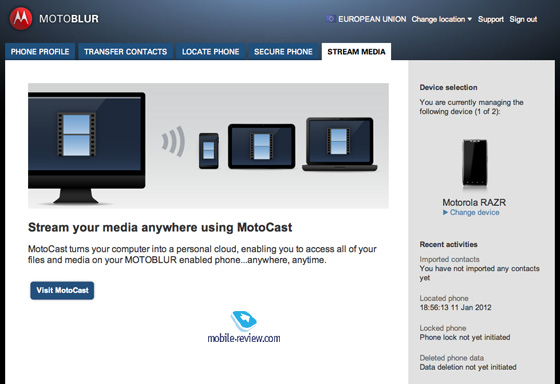
Task: Go to the Locate Phone tab
Action: click(211, 52)
